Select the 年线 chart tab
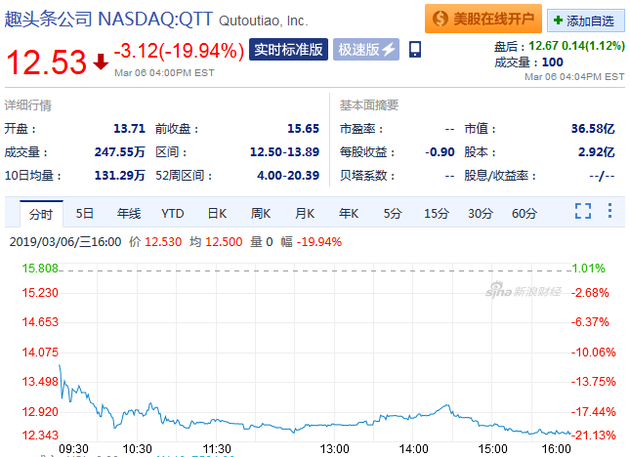 (x=129, y=213)
